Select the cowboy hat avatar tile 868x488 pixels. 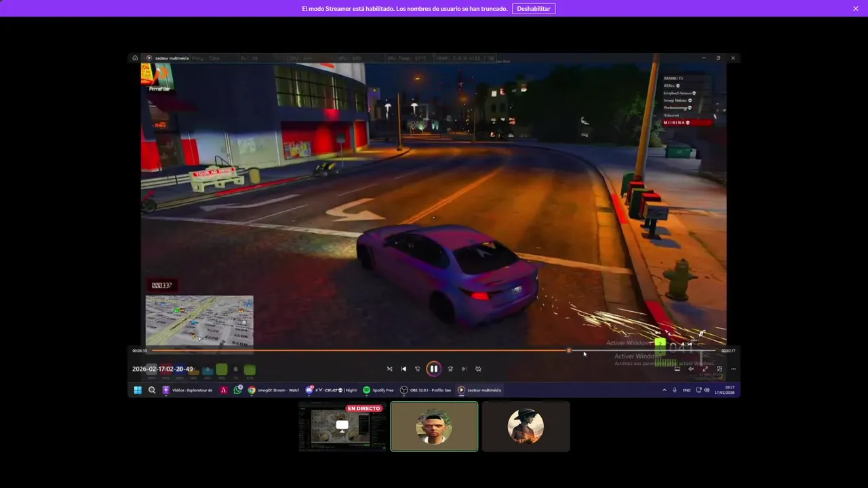click(x=526, y=426)
